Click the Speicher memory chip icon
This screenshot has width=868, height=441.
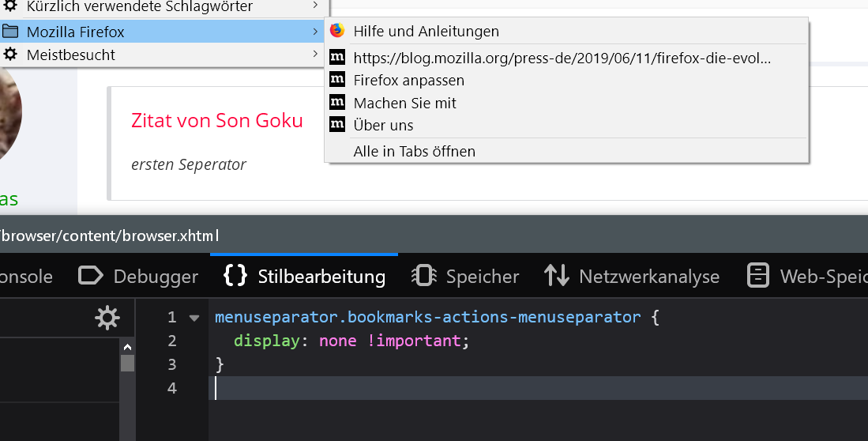(424, 276)
